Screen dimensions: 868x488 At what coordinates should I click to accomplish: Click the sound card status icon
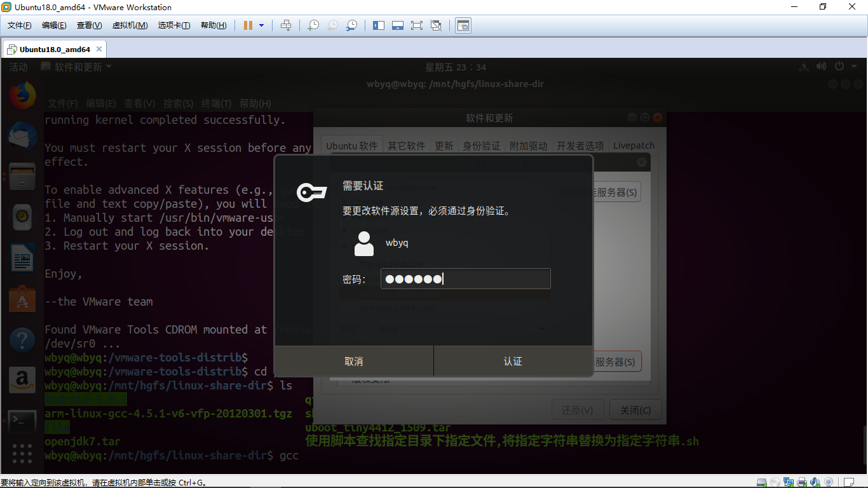coord(816,482)
